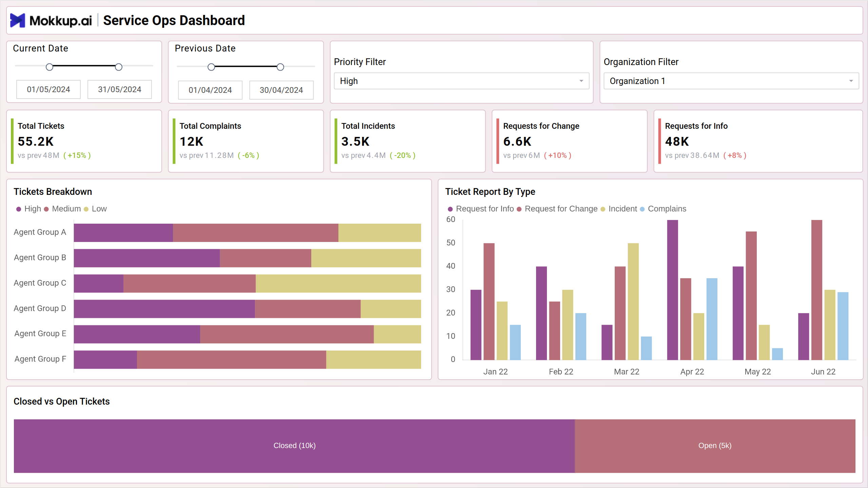The height and width of the screenshot is (488, 868).
Task: Click the Feb 22 Request for Info bar
Action: pyautogui.click(x=541, y=313)
